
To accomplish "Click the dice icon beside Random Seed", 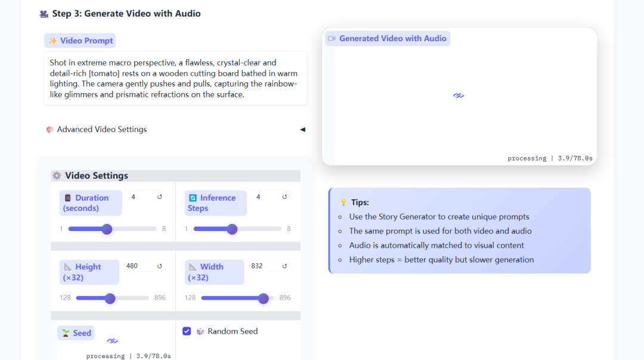I will tap(200, 331).
